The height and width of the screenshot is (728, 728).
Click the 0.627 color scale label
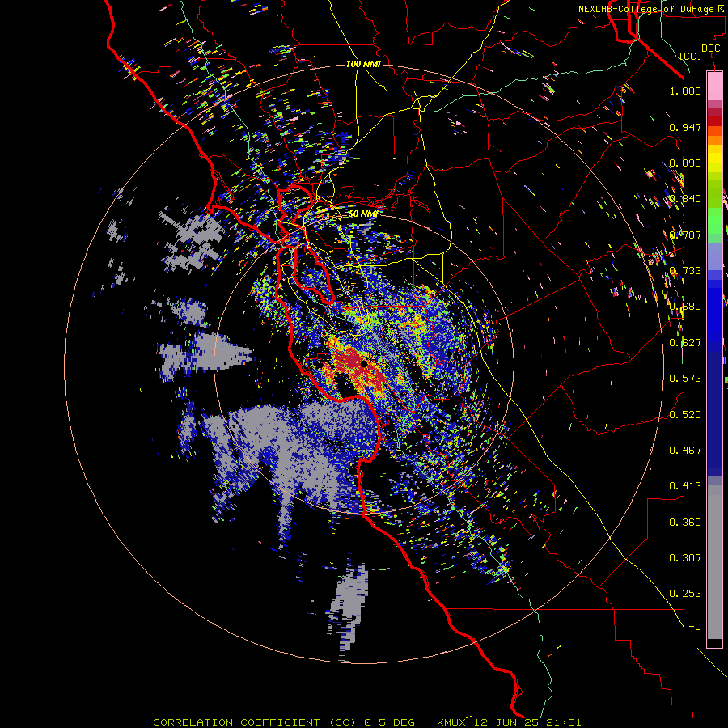(685, 343)
